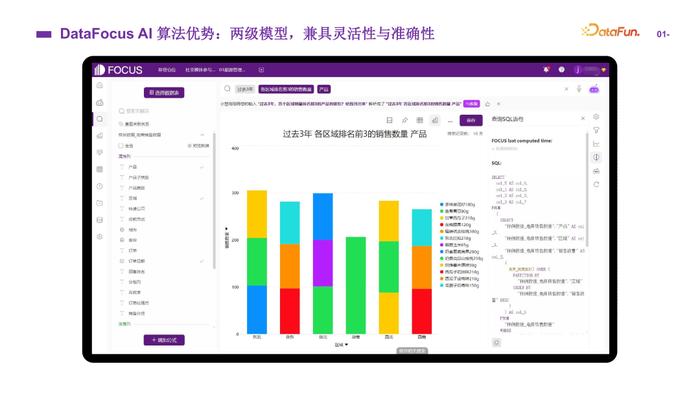Open user account dropdown arrow in header
Viewport: 700px width, 394px height.
pos(604,70)
